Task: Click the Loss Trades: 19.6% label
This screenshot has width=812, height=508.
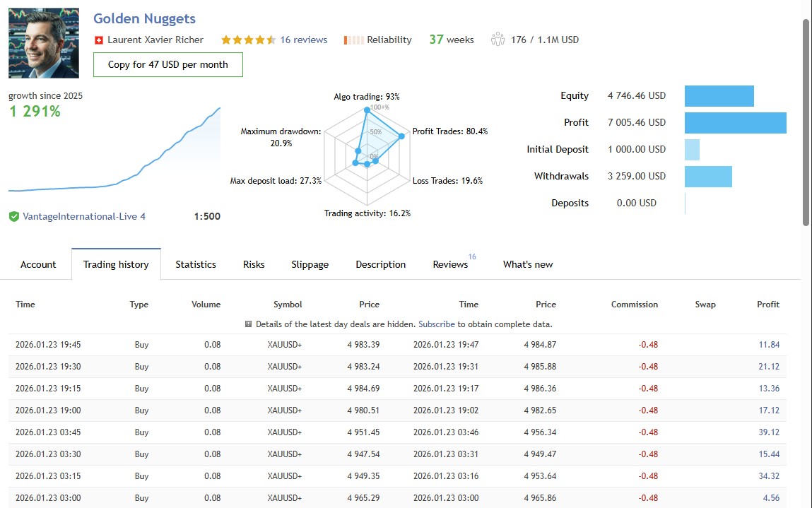Action: [x=447, y=181]
